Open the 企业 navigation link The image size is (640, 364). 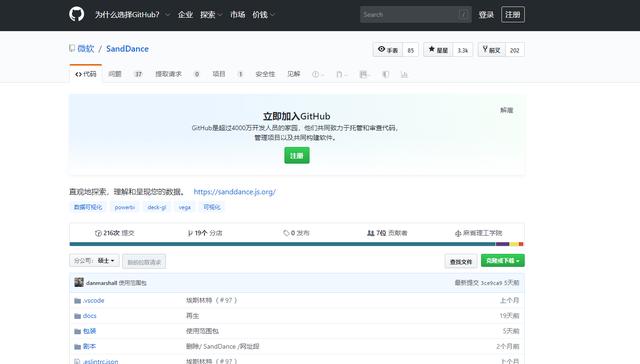coord(185,15)
